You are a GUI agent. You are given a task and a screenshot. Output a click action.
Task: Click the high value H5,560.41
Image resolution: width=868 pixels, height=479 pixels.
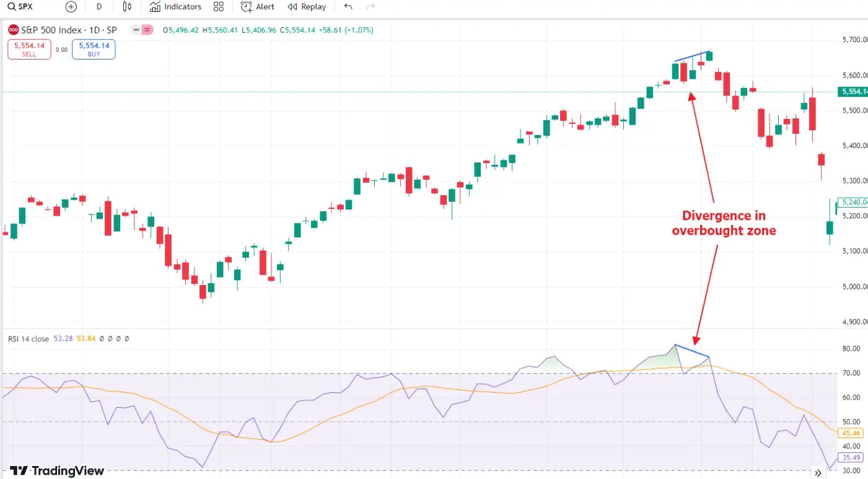pyautogui.click(x=220, y=30)
